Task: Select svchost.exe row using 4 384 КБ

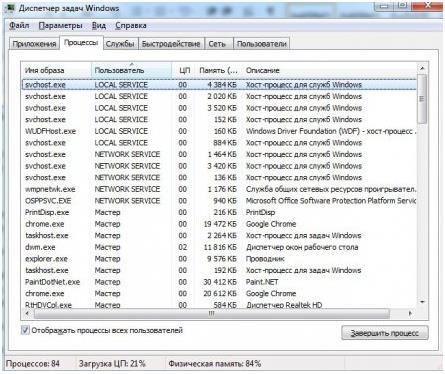Action: [219, 85]
